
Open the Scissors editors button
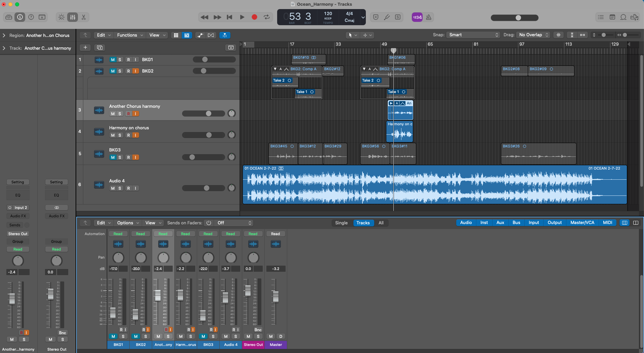(84, 17)
